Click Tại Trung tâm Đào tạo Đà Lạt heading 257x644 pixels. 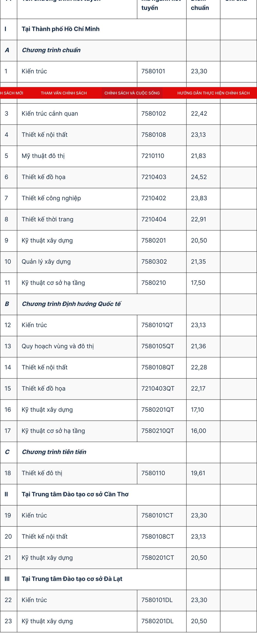(x=72, y=579)
